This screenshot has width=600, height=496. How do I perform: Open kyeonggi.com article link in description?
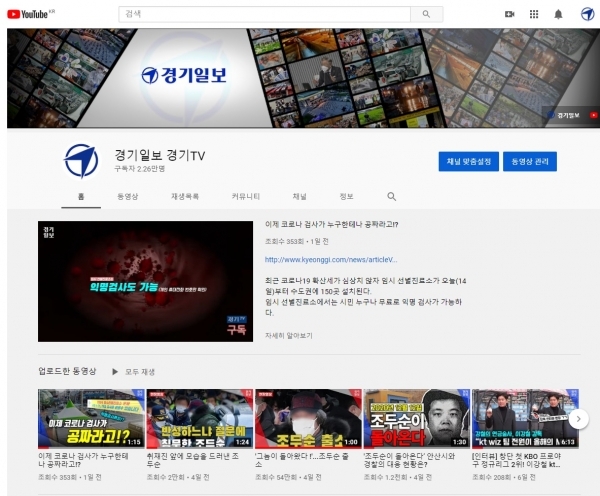[331, 259]
